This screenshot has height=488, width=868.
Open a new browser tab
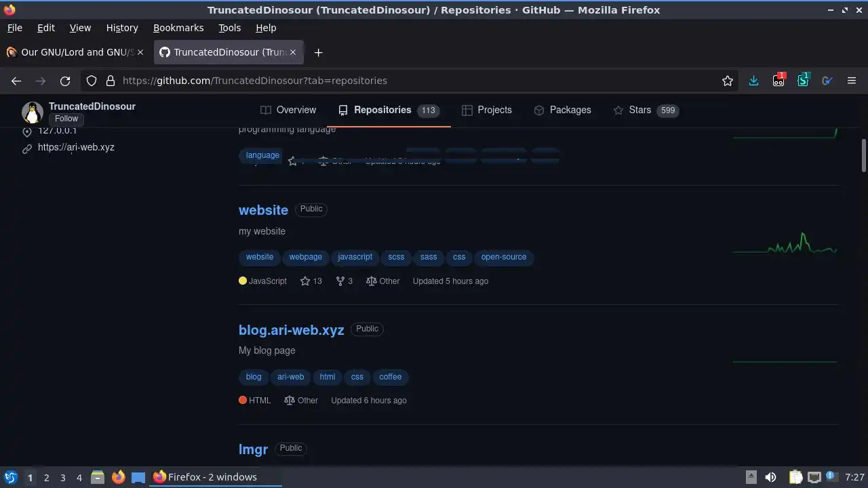318,52
